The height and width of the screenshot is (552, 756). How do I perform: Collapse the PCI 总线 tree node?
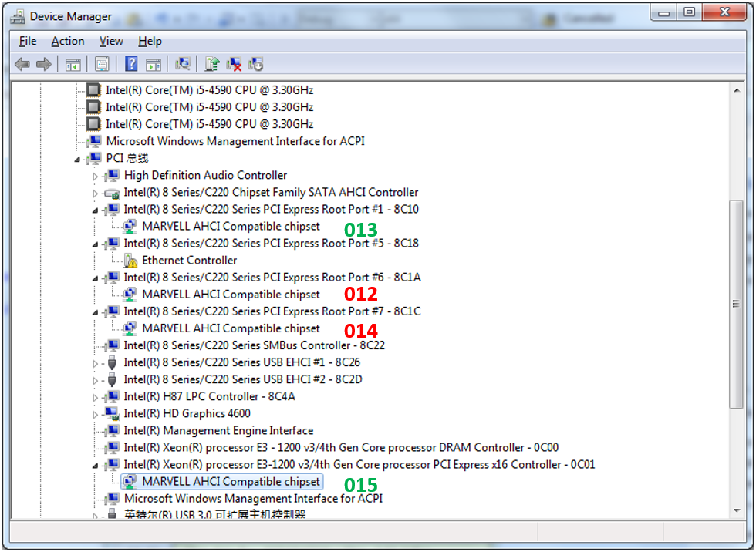[x=77, y=159]
